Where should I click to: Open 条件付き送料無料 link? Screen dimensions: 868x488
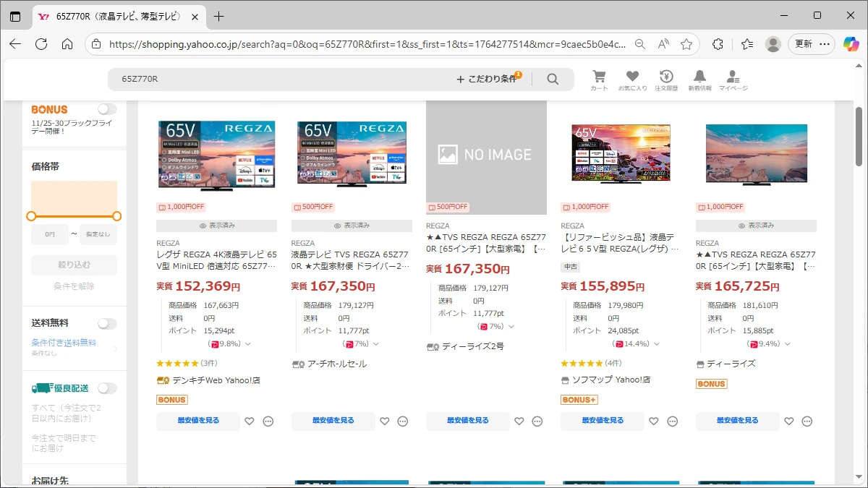coord(64,343)
